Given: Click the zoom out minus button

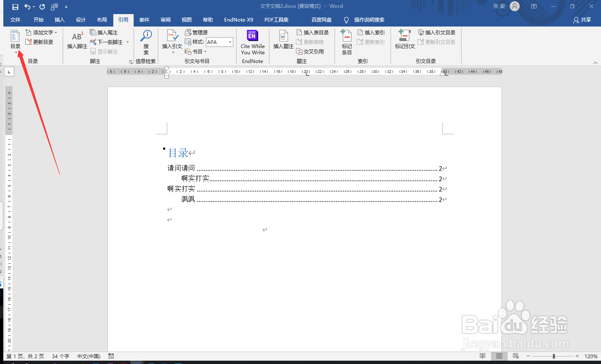Looking at the screenshot, I should (528, 356).
